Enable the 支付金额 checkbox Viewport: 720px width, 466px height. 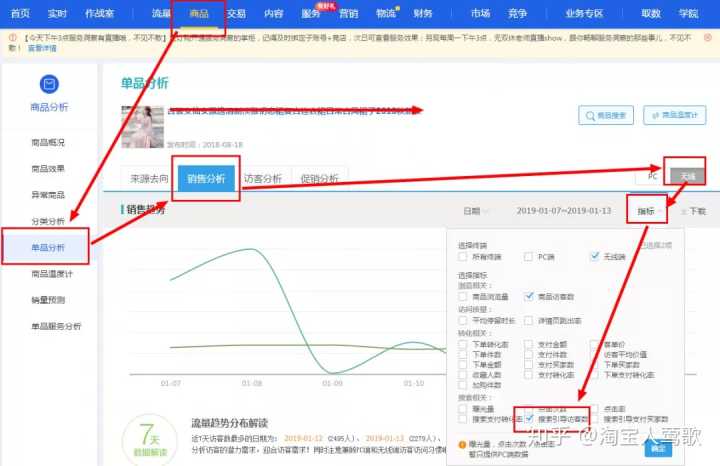[x=529, y=344]
